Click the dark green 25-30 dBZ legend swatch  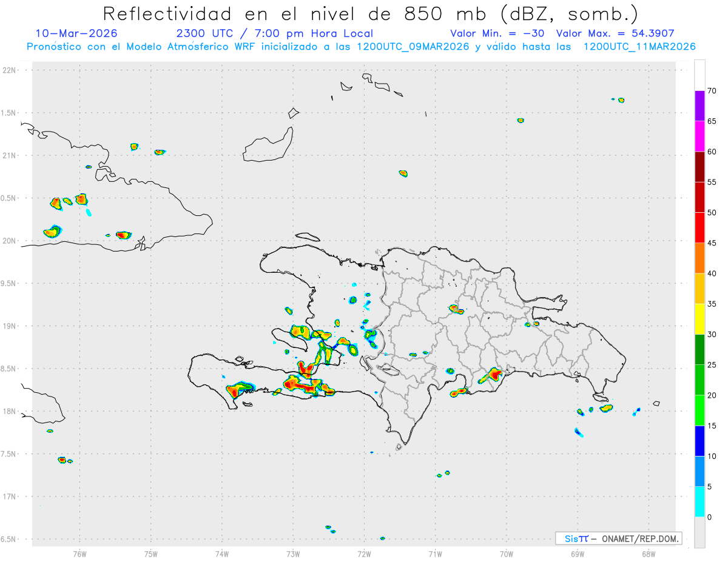(x=699, y=350)
